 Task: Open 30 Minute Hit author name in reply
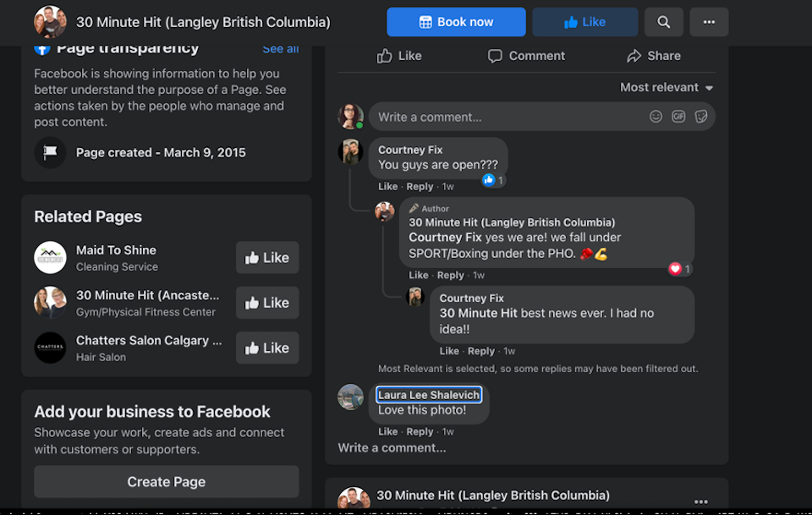[x=512, y=222]
